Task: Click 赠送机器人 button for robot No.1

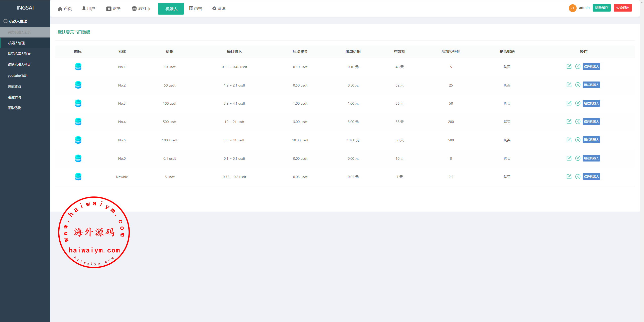Action: click(x=591, y=66)
